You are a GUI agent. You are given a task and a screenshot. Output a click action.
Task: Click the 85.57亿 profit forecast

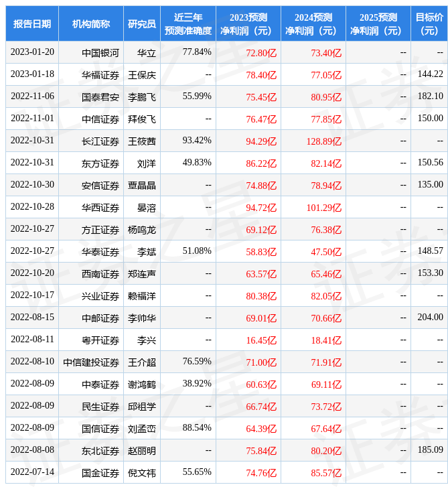point(326,474)
